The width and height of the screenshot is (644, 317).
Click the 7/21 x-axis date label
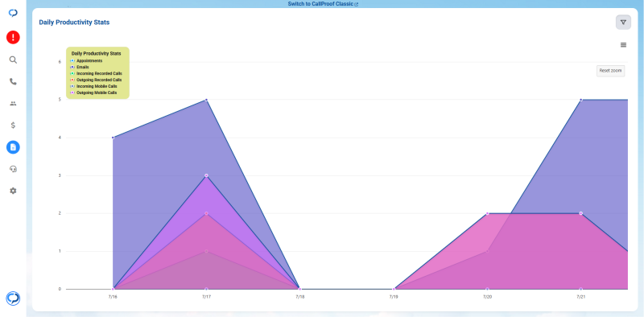coord(580,296)
